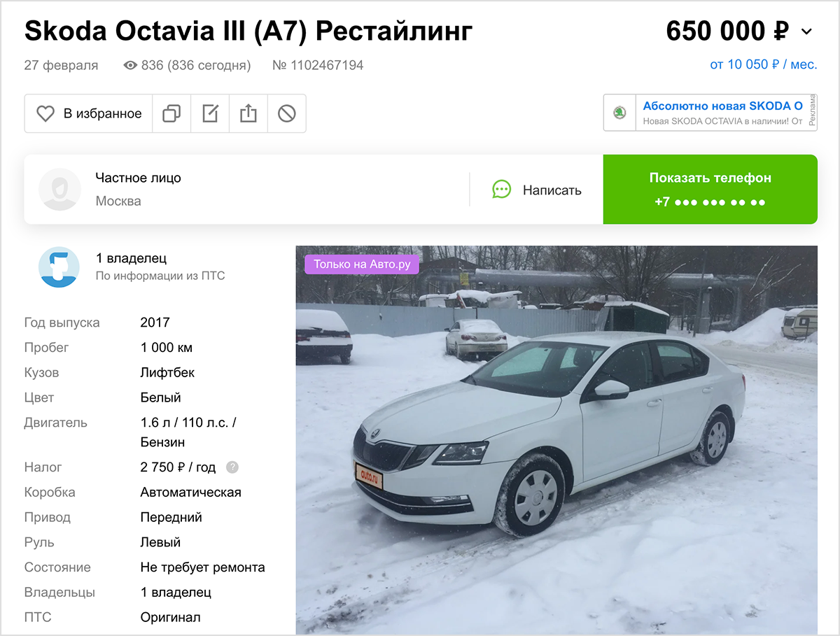Click the hide/block circle icon
This screenshot has height=636, width=840.
pyautogui.click(x=287, y=113)
